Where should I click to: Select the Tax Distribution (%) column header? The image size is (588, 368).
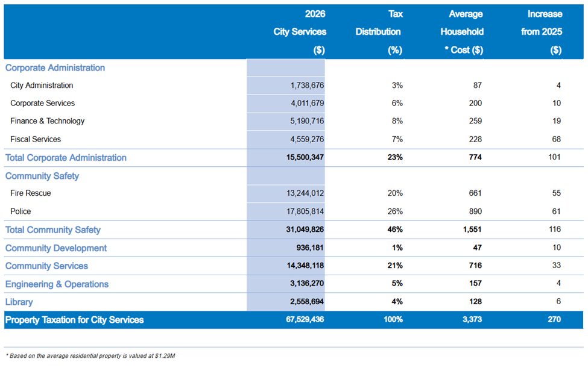378,32
